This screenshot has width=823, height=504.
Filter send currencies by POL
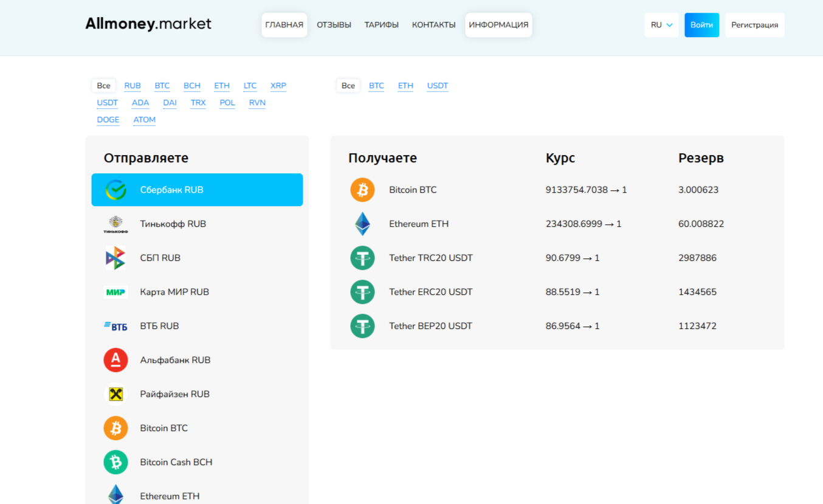(227, 103)
